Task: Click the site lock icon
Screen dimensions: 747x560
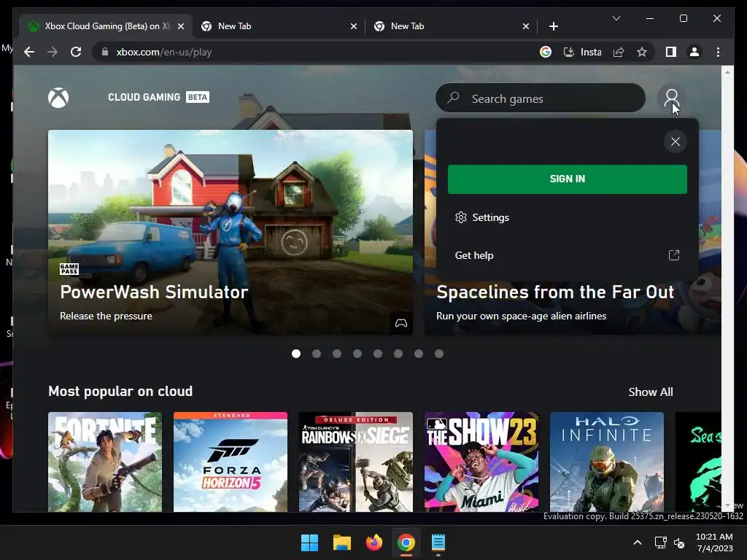Action: [x=105, y=52]
